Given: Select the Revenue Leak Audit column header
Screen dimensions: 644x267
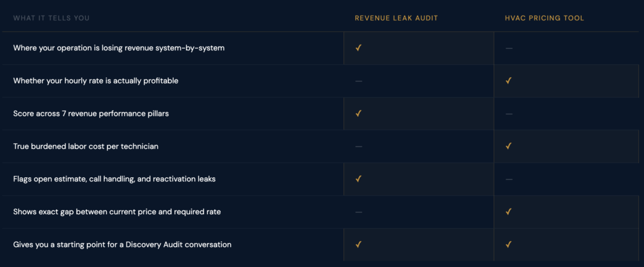Looking at the screenshot, I should [x=396, y=18].
